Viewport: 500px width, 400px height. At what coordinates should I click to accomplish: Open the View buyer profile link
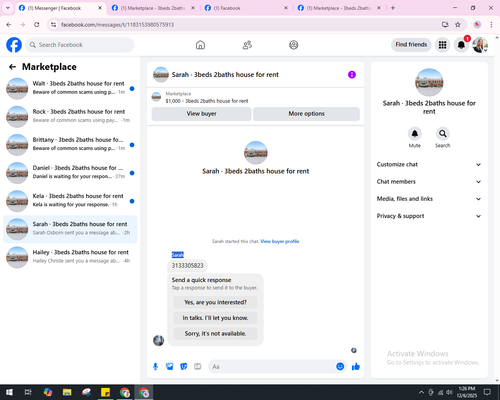click(280, 241)
